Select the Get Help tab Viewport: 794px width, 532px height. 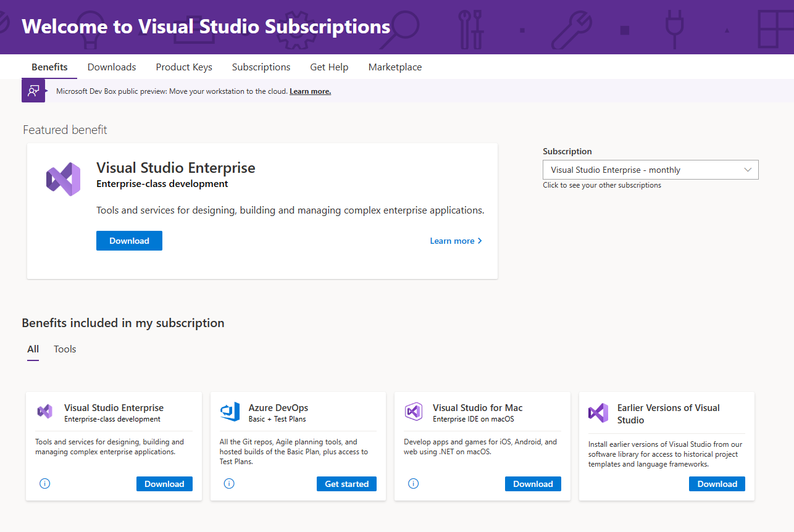(x=329, y=67)
